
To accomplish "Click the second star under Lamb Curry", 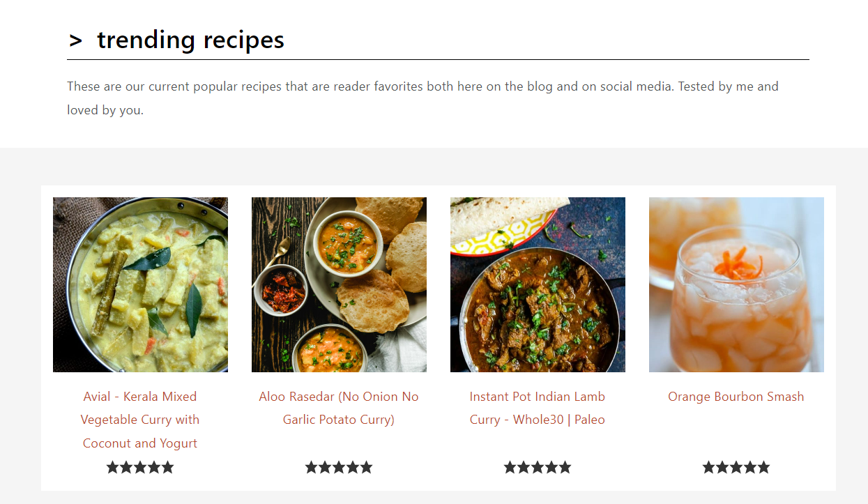I will click(524, 467).
